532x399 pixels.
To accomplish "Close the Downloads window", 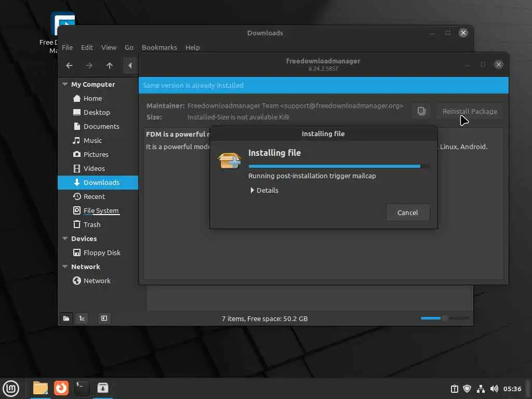I will [463, 33].
